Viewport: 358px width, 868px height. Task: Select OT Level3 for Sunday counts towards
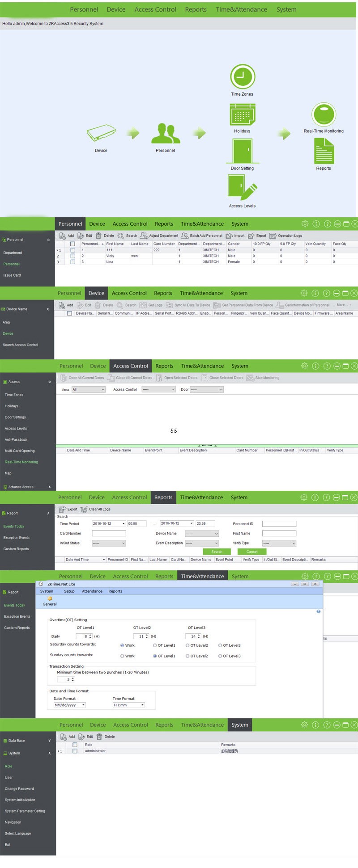pyautogui.click(x=220, y=656)
